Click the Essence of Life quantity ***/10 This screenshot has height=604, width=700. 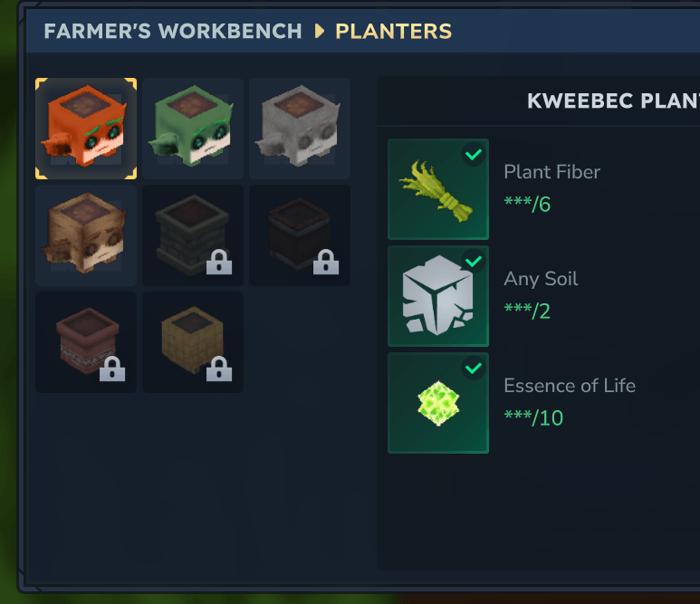[533, 417]
